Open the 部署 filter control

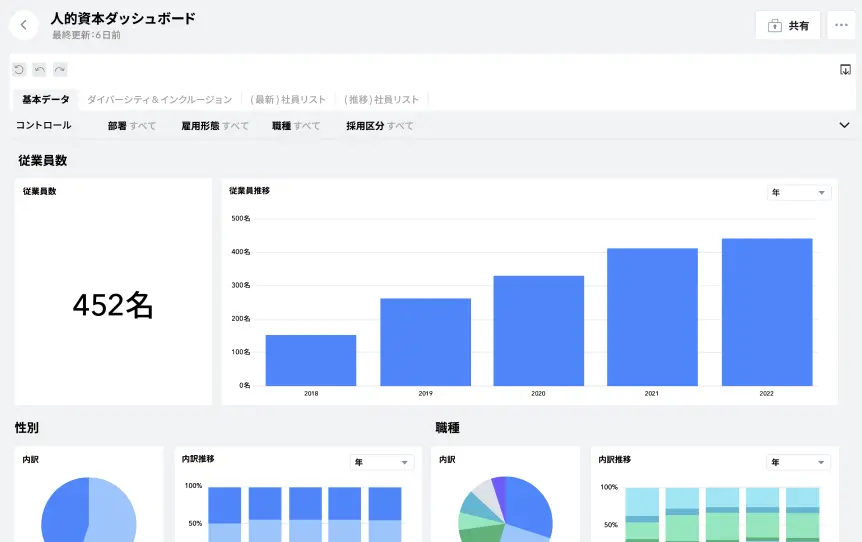132,126
